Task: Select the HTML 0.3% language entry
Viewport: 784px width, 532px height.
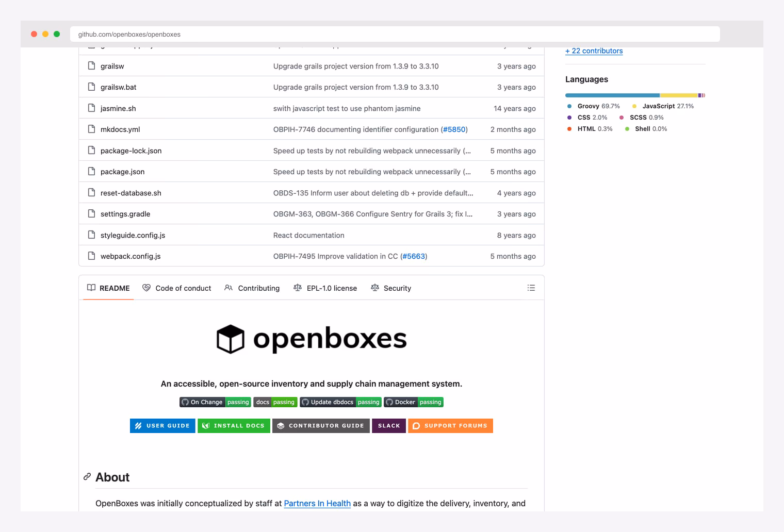Action: pyautogui.click(x=590, y=129)
